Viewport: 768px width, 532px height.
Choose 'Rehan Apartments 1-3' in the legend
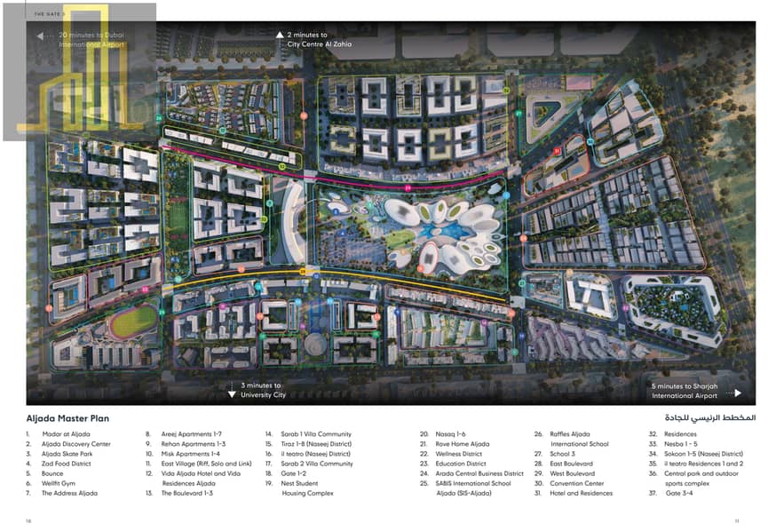(194, 444)
